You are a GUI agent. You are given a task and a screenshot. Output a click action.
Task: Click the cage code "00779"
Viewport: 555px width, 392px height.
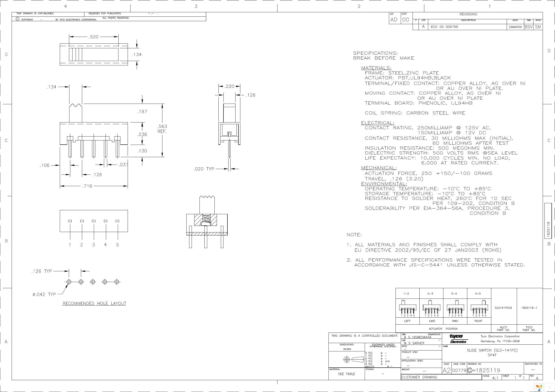[459, 370]
